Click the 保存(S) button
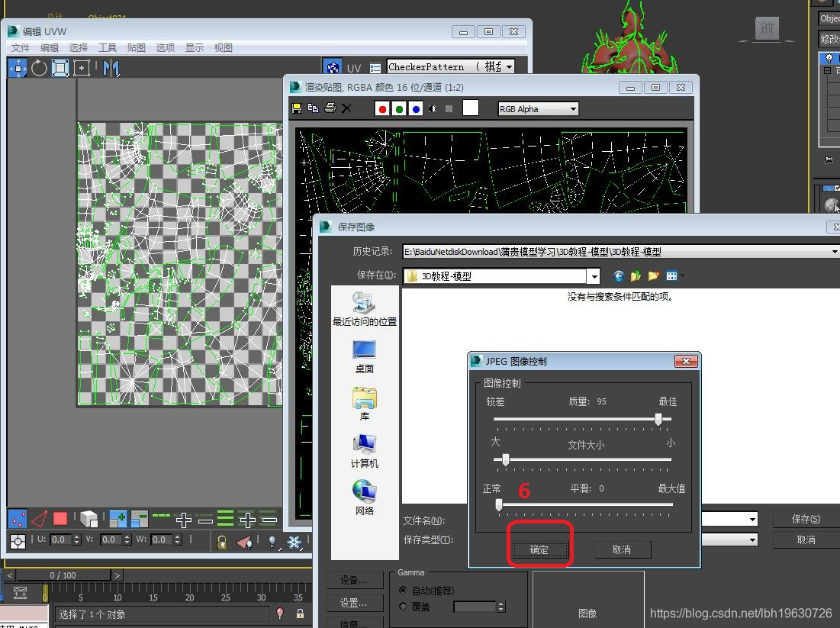840x628 pixels. pyautogui.click(x=806, y=519)
